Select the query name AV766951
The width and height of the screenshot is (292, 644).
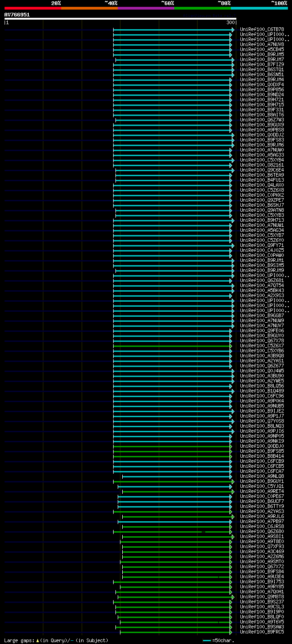click(x=17, y=15)
